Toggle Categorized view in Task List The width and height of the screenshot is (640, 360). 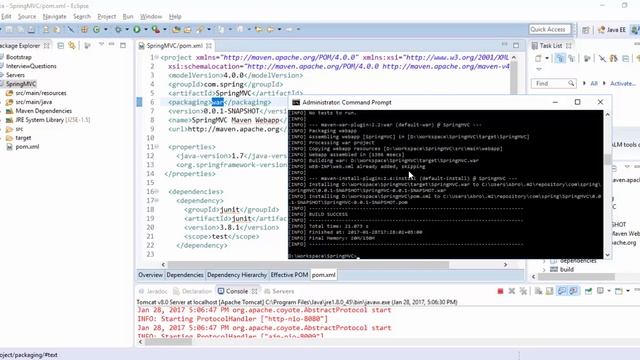[x=560, y=58]
